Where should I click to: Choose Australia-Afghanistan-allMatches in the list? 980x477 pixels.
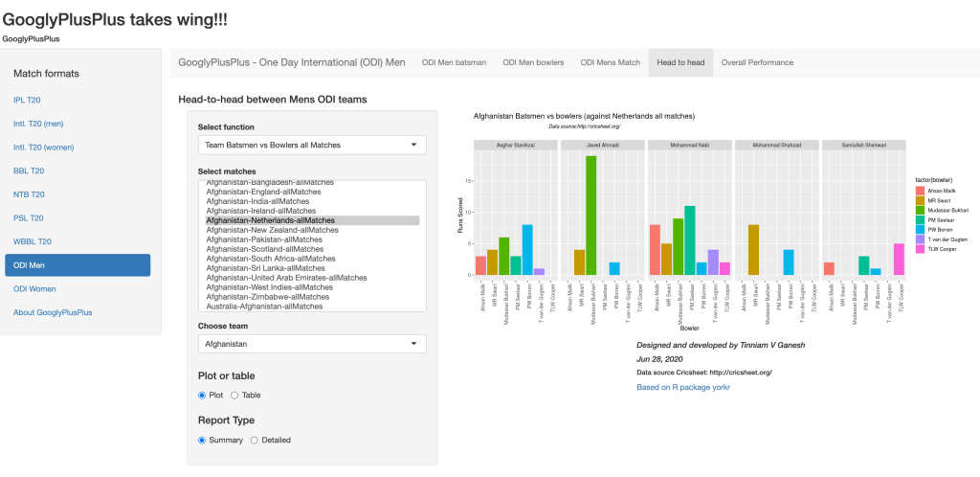pos(263,307)
